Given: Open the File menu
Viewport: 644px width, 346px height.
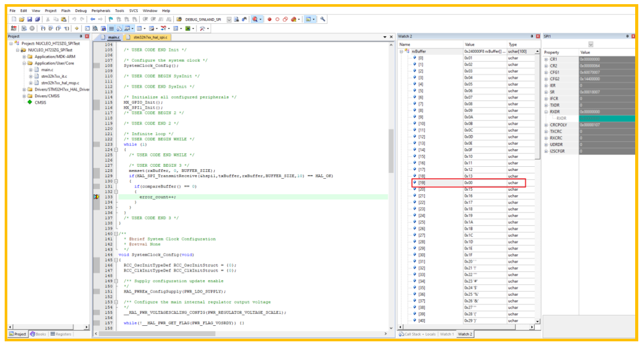Looking at the screenshot, I should click(x=12, y=10).
